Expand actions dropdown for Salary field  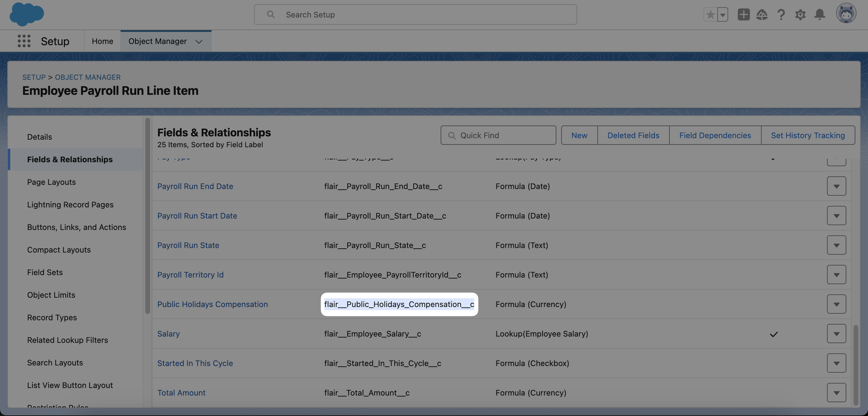pyautogui.click(x=836, y=334)
